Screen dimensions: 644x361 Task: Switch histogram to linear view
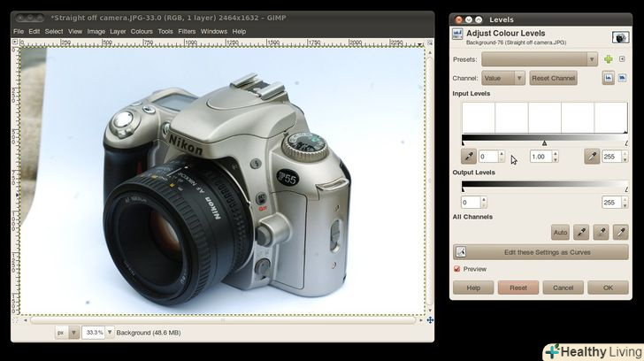tap(609, 78)
